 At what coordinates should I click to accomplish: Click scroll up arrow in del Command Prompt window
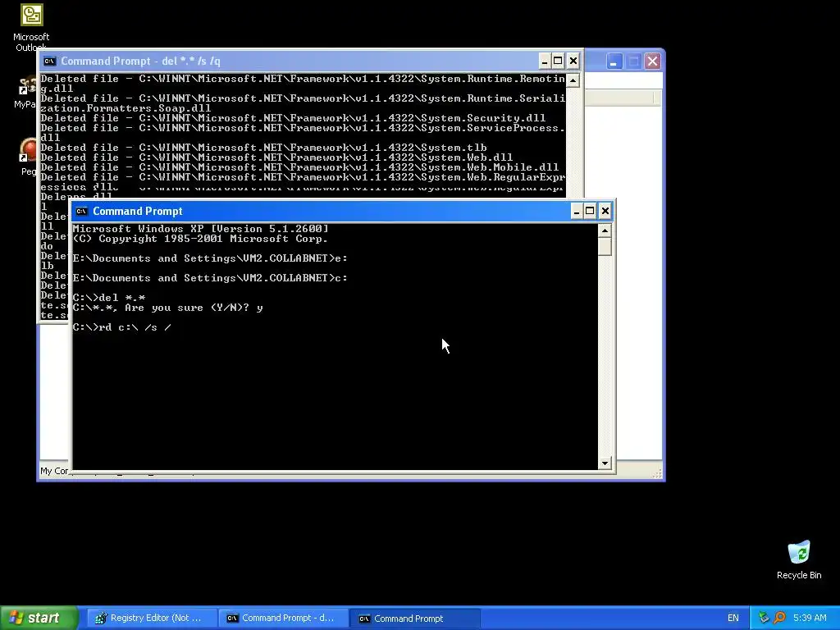pos(573,81)
